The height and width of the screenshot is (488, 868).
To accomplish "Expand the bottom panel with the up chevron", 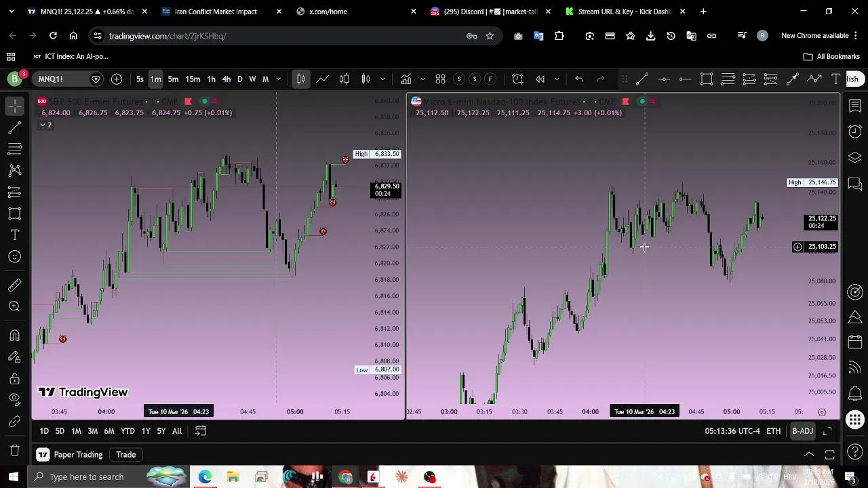I will click(x=809, y=455).
